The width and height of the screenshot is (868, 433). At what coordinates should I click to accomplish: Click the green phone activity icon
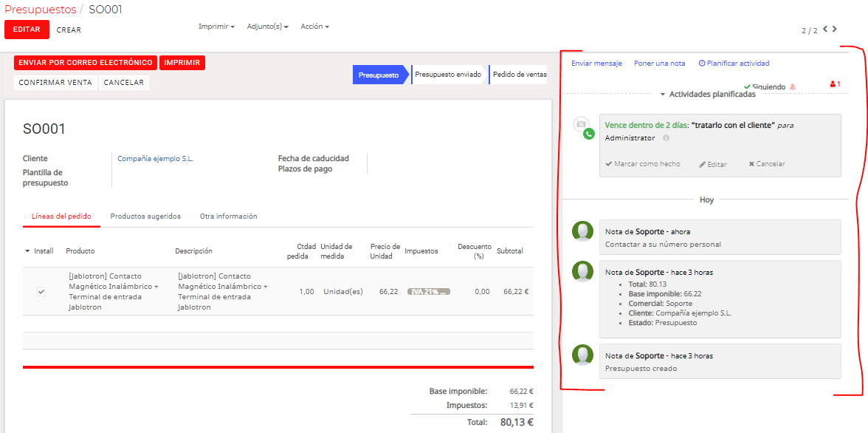tap(588, 134)
